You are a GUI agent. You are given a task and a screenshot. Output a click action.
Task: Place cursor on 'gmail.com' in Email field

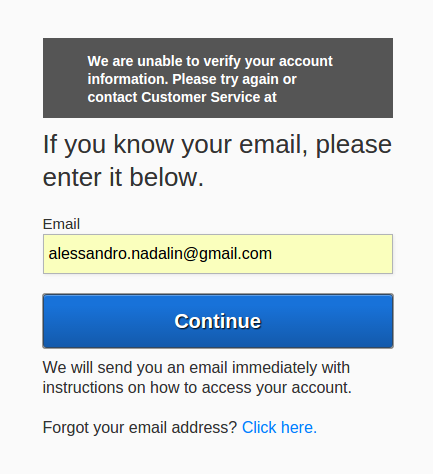(231, 254)
